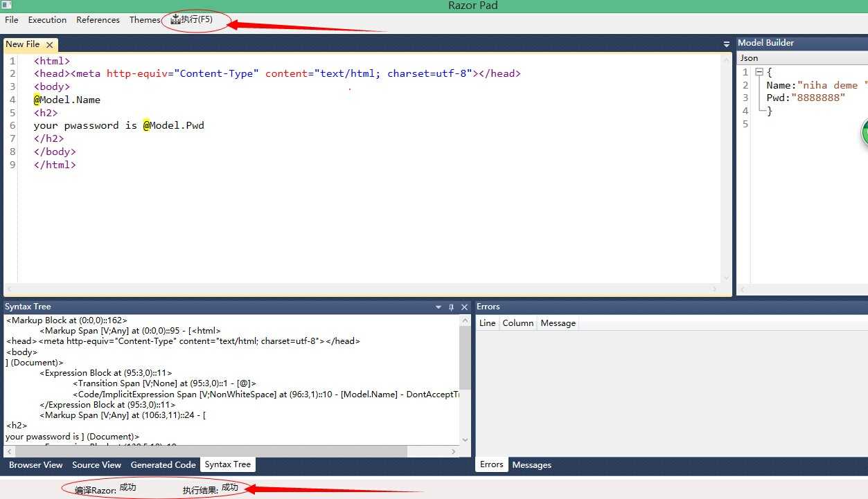Click the Syntax Tree panel title
The image size is (868, 499).
28,307
